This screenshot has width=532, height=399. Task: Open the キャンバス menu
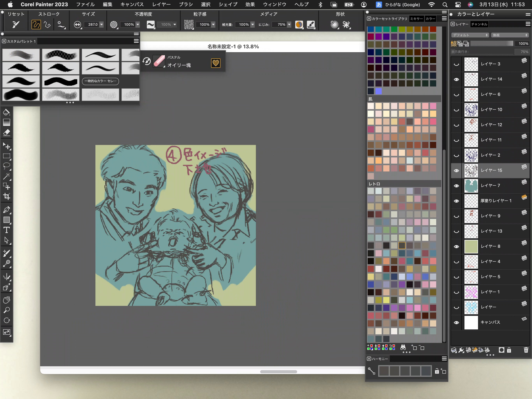132,4
